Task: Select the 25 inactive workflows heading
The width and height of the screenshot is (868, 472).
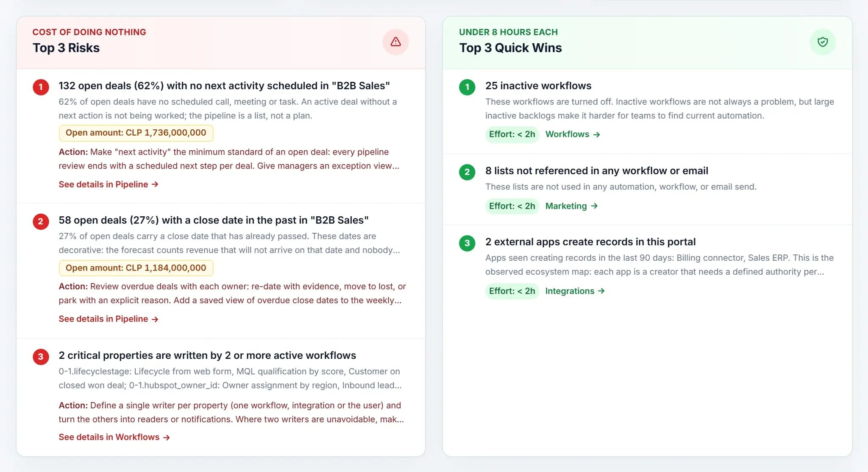Action: click(538, 86)
